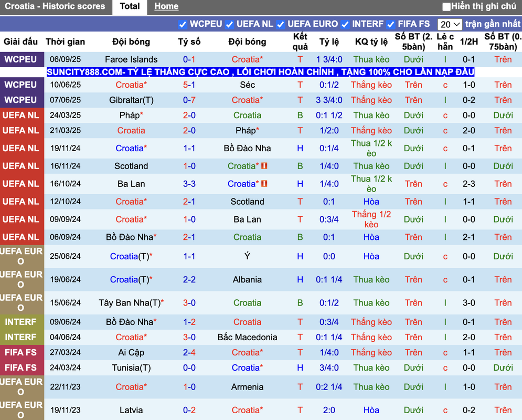Uncheck the UEFA NL filter checkbox
522x420 pixels.
click(229, 24)
